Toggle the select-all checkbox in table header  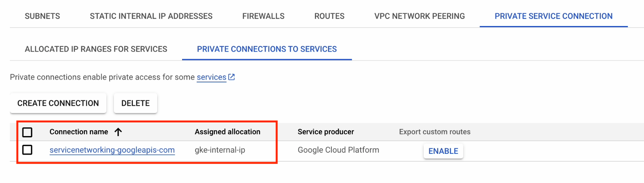[x=27, y=132]
